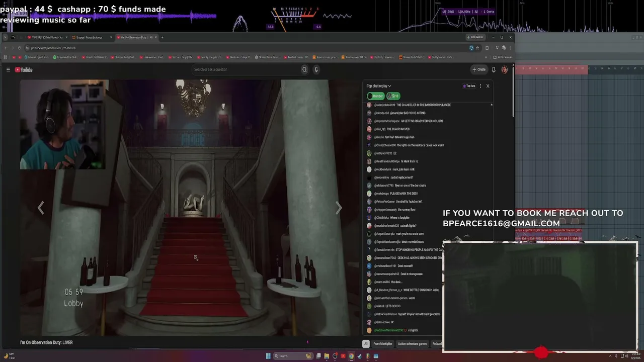Viewport: 644px width, 362px height.
Task: Go to next video with right arrow
Action: pos(339,208)
